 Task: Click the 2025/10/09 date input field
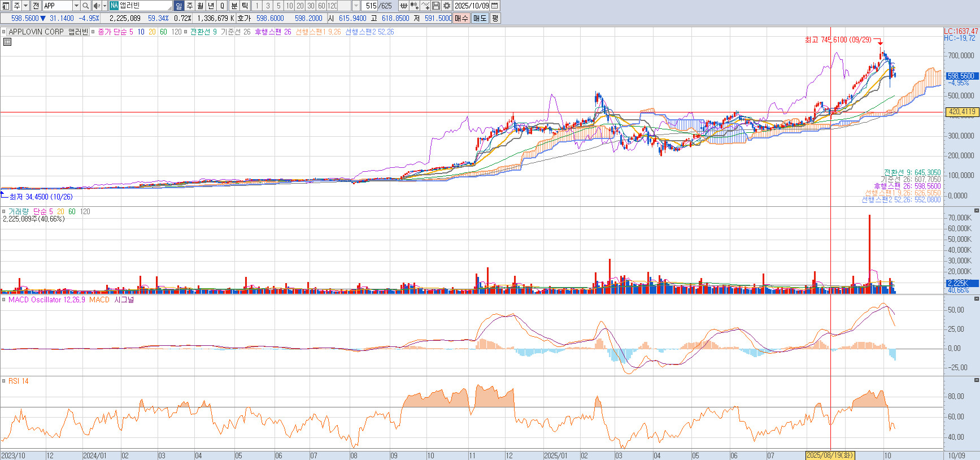click(472, 6)
